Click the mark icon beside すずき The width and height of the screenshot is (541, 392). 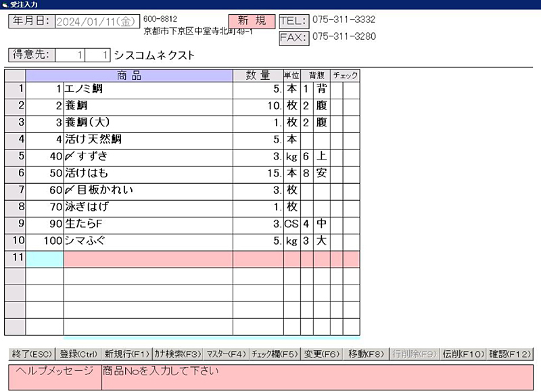[70, 156]
